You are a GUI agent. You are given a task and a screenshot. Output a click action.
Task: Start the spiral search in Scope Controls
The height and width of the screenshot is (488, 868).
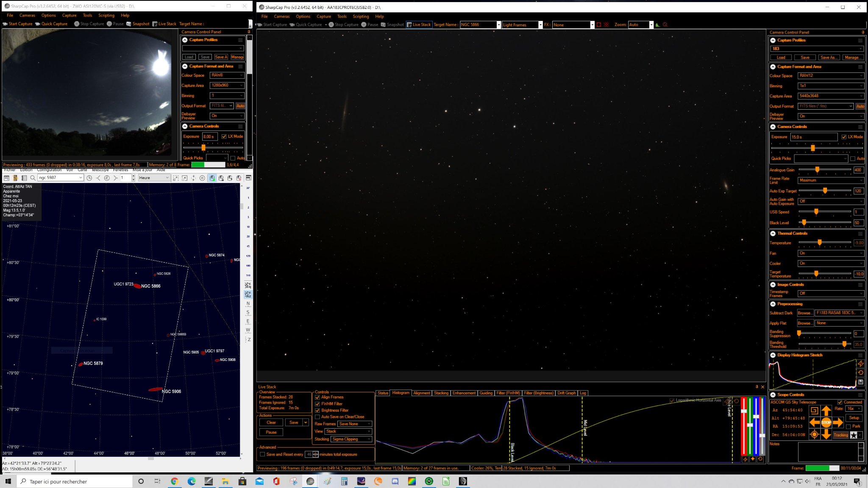(x=814, y=410)
